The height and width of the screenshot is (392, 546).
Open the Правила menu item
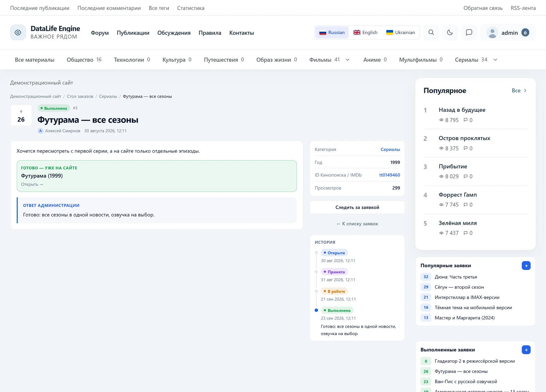210,33
